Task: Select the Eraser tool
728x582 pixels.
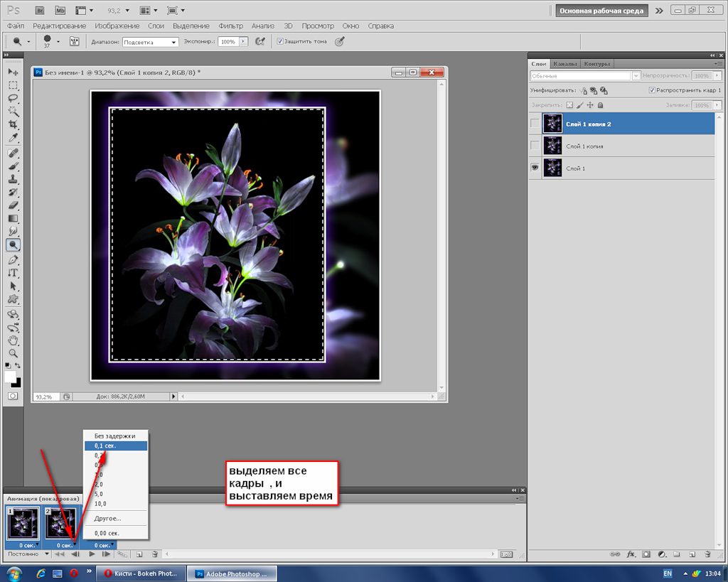Action: pyautogui.click(x=13, y=205)
